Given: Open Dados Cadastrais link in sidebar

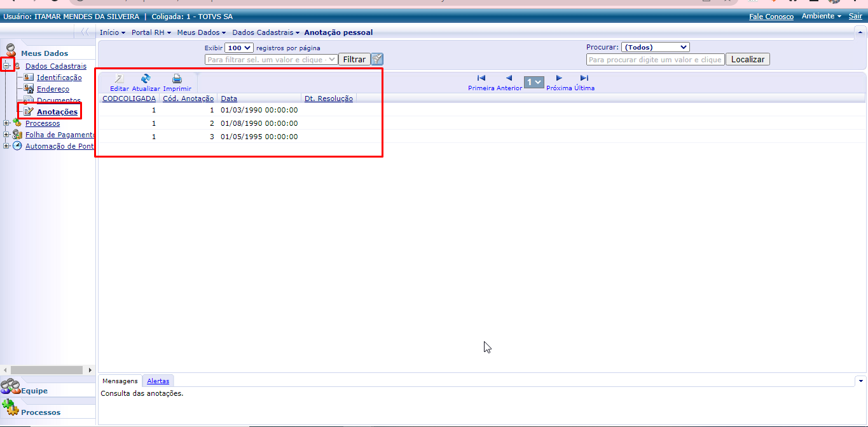Looking at the screenshot, I should click(x=56, y=66).
